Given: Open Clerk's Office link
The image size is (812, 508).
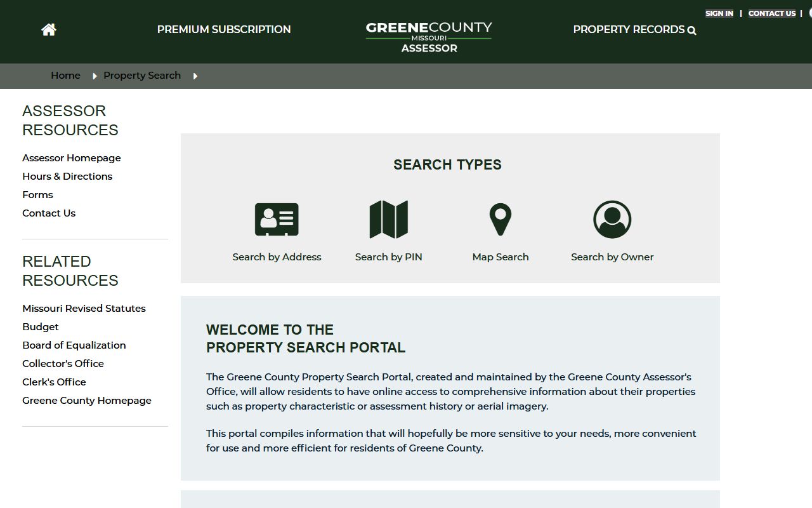Looking at the screenshot, I should point(54,382).
